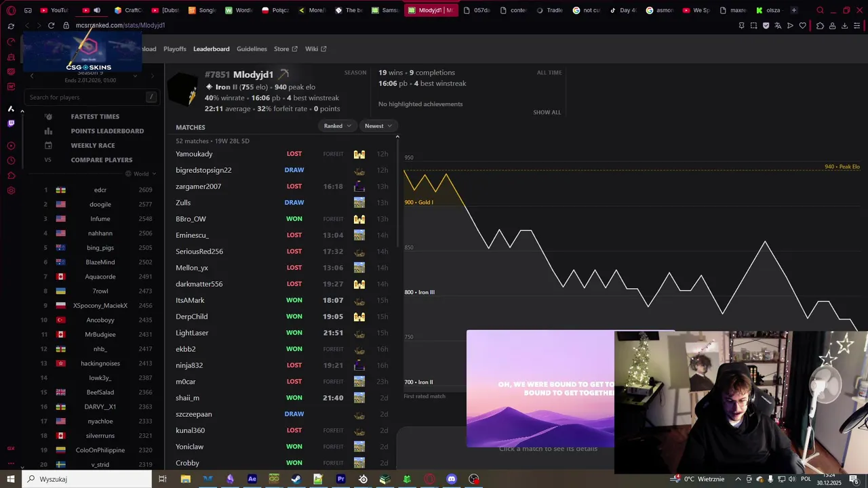Open the Guidelines nav item

[x=252, y=49]
